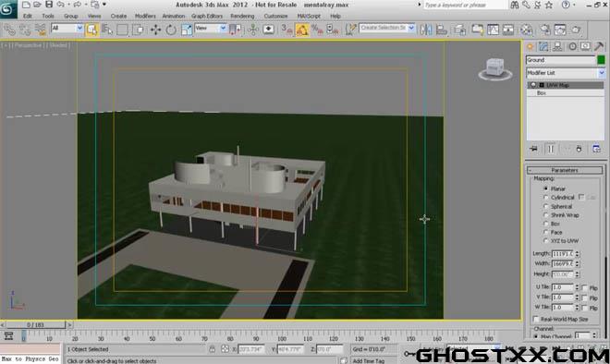
Task: Open the Tools menu
Action: tap(48, 16)
